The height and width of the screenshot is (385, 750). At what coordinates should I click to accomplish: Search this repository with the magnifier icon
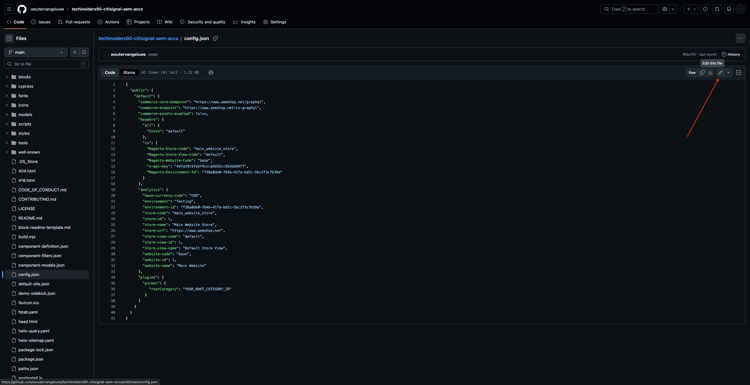click(x=84, y=52)
